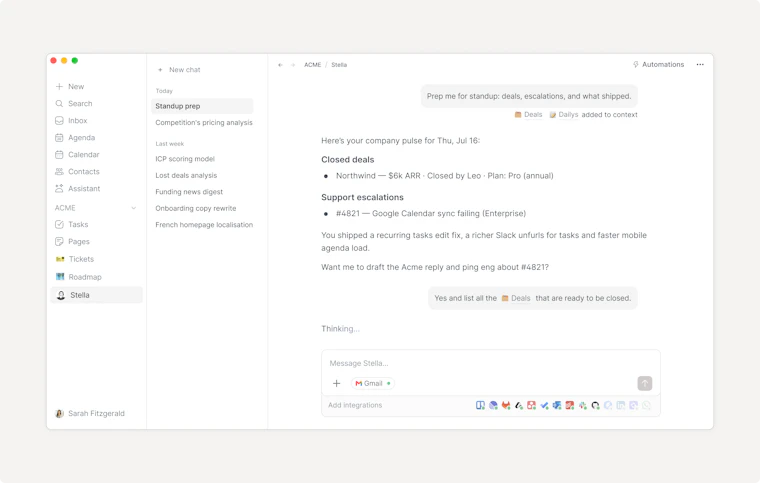Start a New chat
This screenshot has width=760, height=483.
(x=179, y=70)
